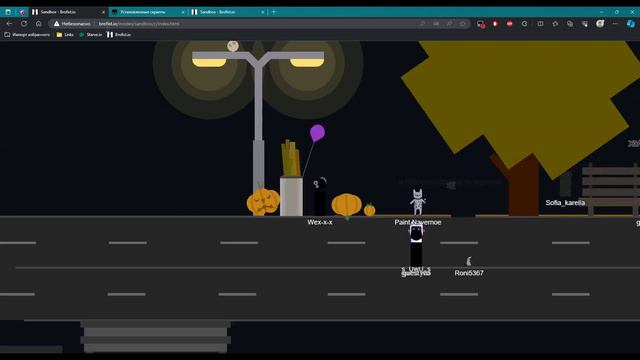Click the carved jack-o-lantern pumpkin
The image size is (640, 360).
point(263,202)
